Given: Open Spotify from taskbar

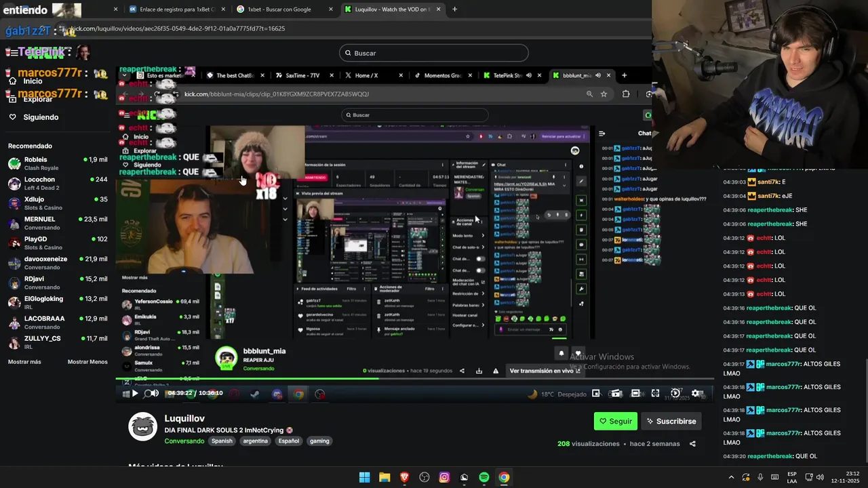Looking at the screenshot, I should click(484, 477).
